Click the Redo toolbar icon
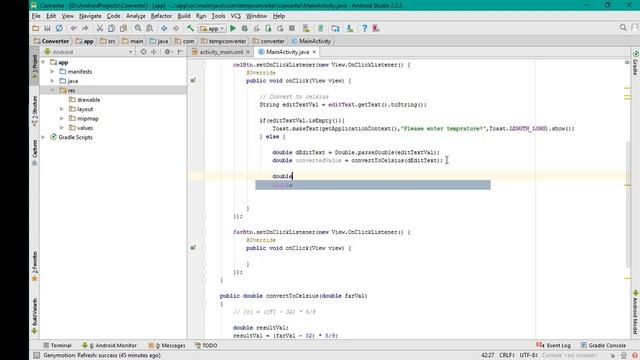640x360 pixels. [85, 28]
